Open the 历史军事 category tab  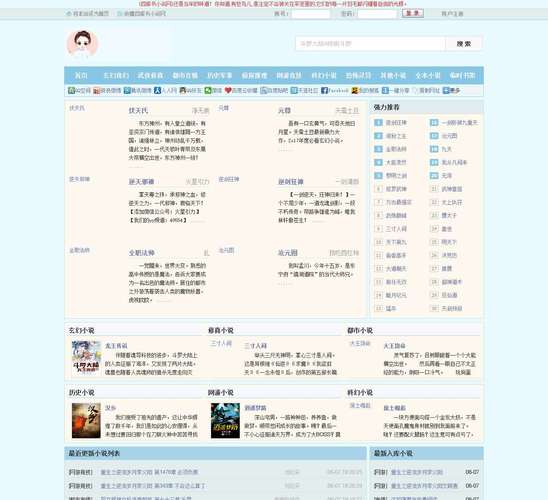tap(220, 75)
